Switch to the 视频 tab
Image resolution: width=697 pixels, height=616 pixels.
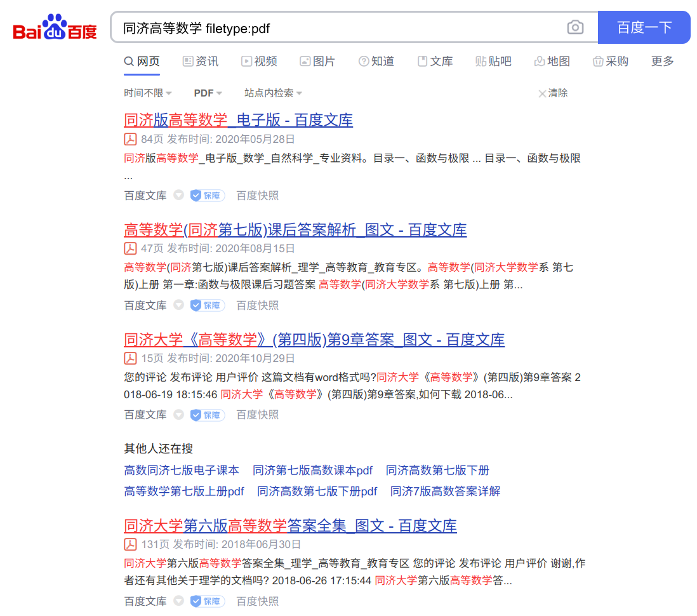(x=259, y=62)
